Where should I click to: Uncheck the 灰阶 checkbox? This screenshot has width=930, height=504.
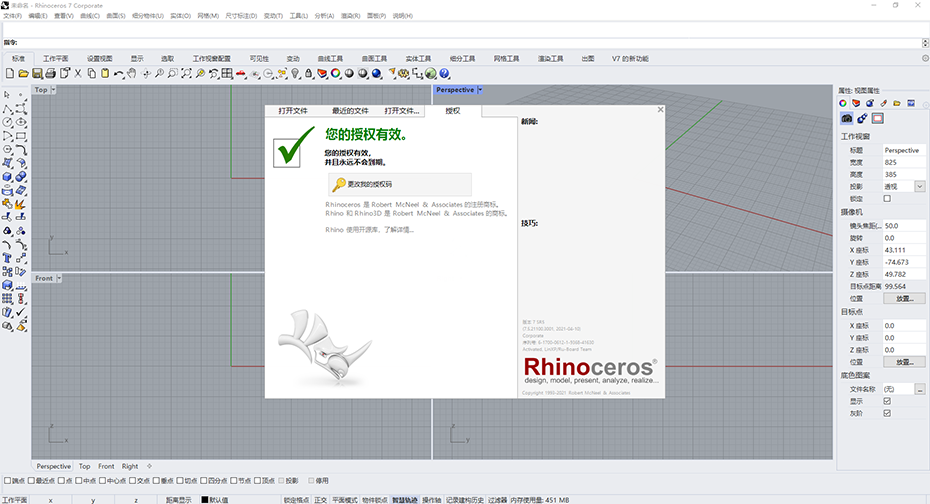pyautogui.click(x=887, y=413)
